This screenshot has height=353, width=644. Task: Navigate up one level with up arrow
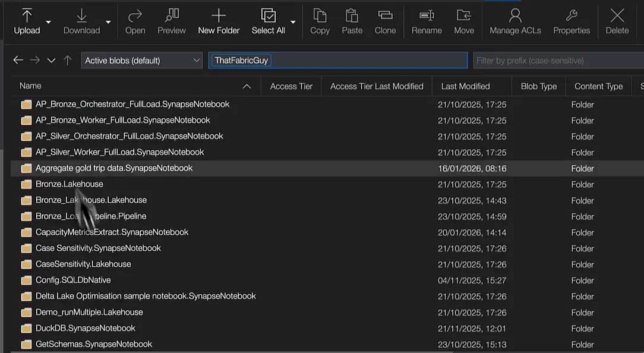pyautogui.click(x=68, y=61)
